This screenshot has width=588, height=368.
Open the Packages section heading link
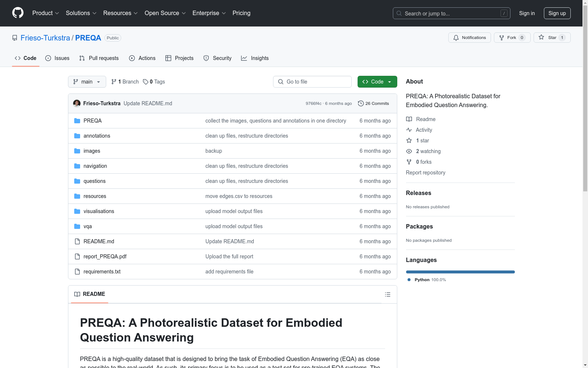[x=419, y=226]
